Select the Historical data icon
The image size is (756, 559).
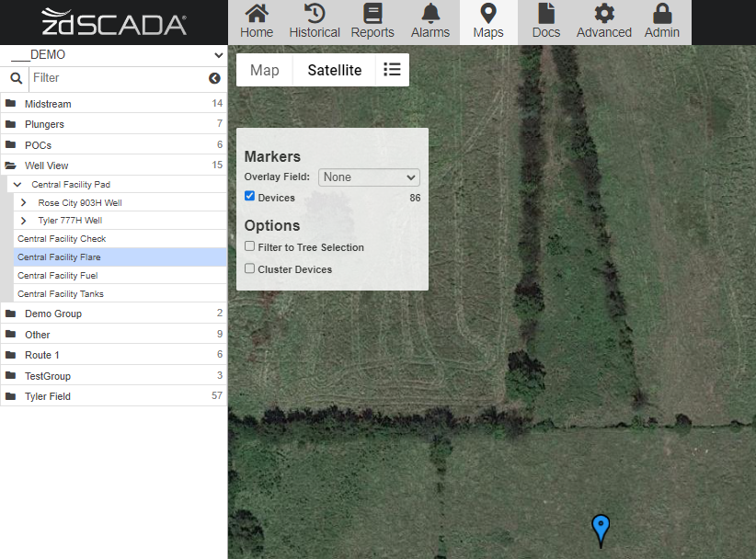click(314, 22)
